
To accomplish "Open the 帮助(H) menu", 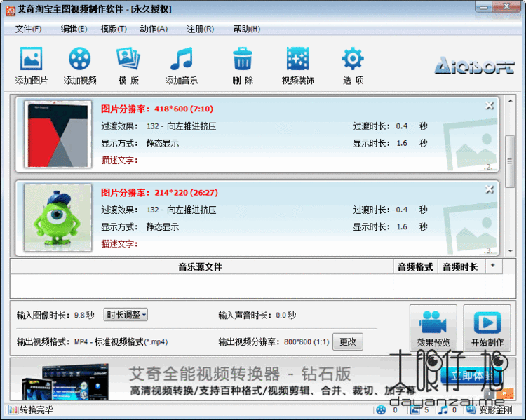I will (x=247, y=29).
